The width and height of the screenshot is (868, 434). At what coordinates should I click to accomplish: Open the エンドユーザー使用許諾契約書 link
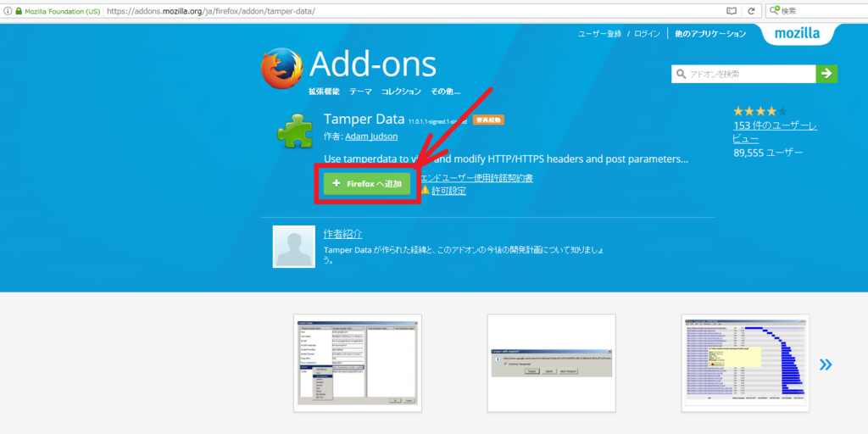476,178
